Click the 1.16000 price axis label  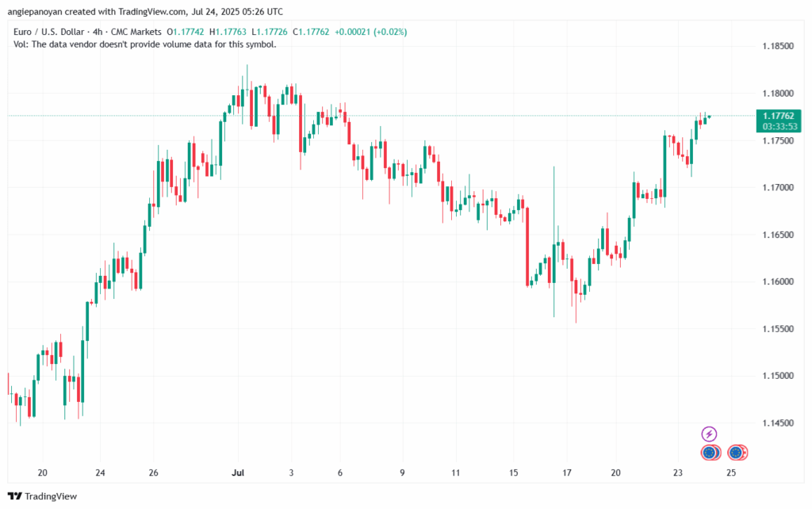pos(778,281)
